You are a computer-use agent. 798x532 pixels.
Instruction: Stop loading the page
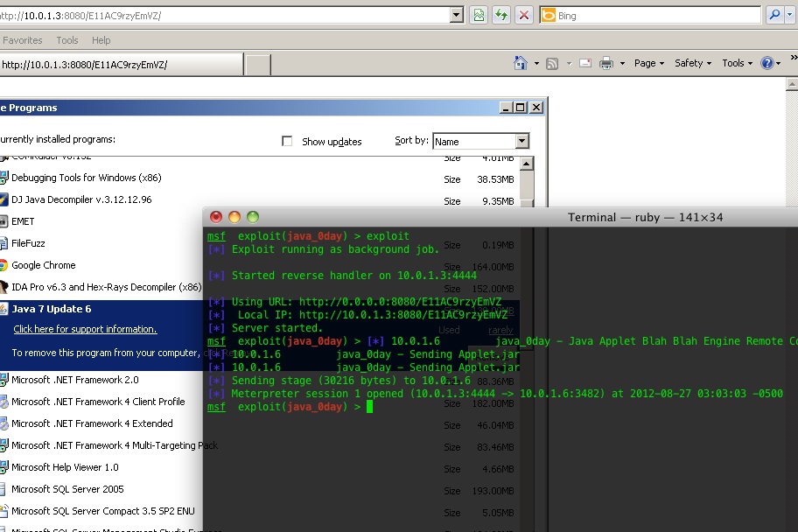523,15
